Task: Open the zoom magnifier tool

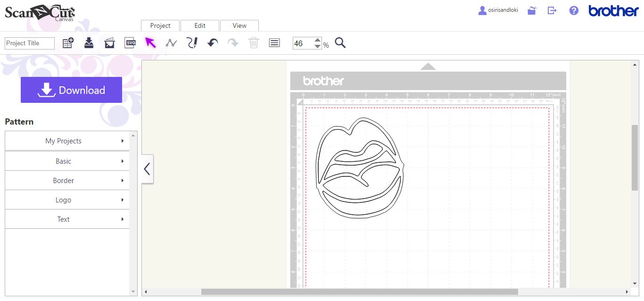Action: click(340, 43)
